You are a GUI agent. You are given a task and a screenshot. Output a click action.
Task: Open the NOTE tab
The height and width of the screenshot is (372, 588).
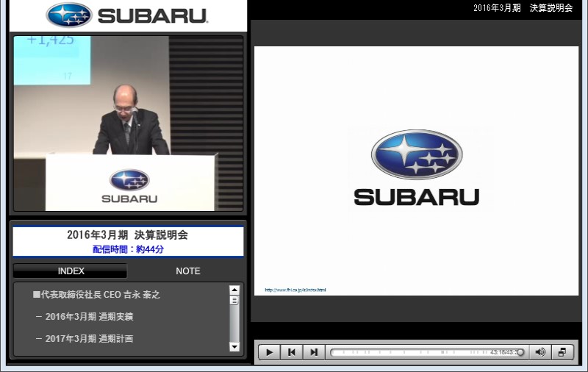pyautogui.click(x=188, y=271)
